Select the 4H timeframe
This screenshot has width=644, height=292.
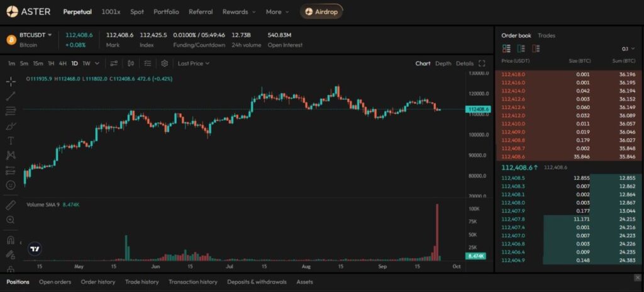pos(63,64)
